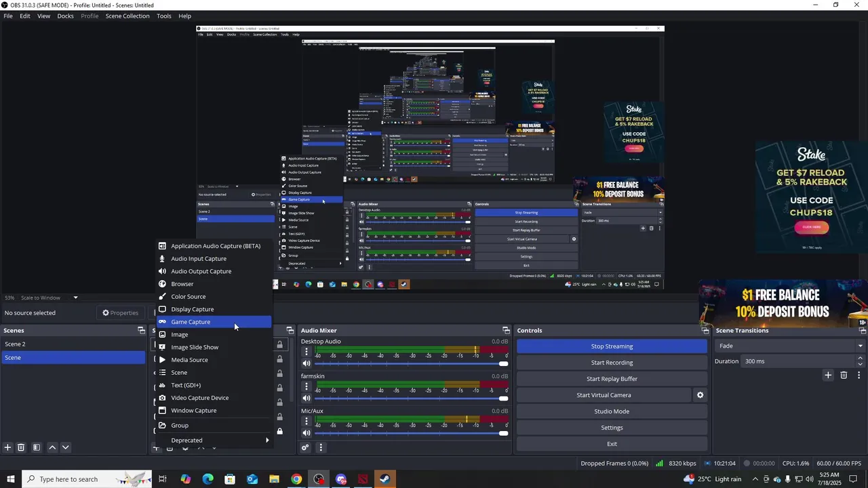Open the Scene Collection menu

pyautogui.click(x=127, y=16)
